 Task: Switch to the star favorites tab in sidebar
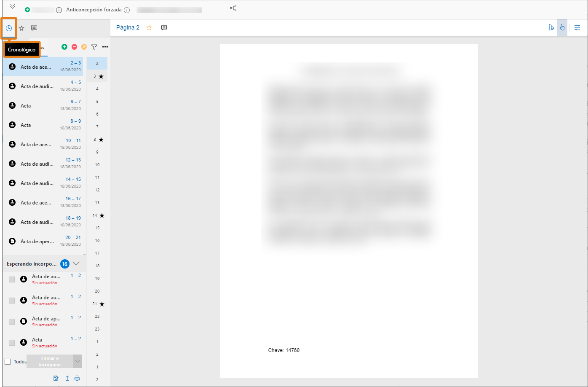pos(21,28)
